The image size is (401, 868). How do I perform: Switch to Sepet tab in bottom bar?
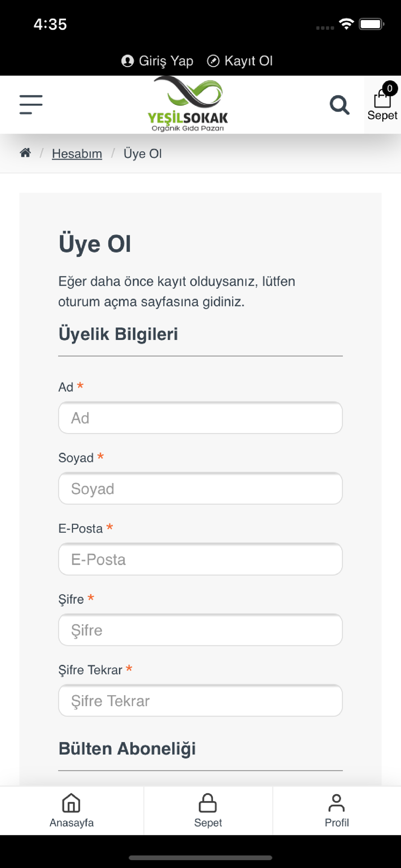(208, 810)
